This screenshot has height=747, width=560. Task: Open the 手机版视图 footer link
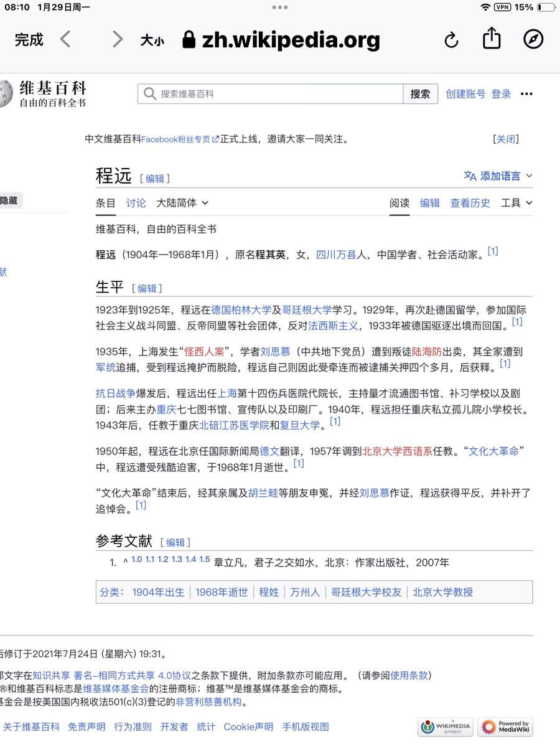click(x=306, y=726)
